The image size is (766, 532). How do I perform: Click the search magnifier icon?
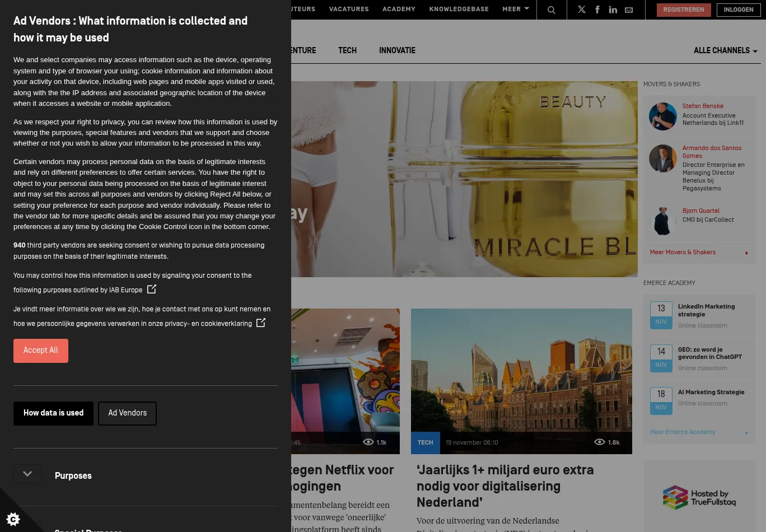(552, 10)
